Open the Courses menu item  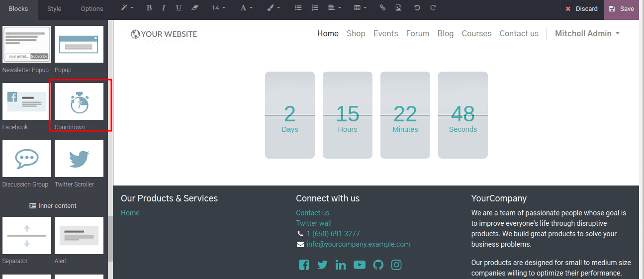[x=476, y=33]
